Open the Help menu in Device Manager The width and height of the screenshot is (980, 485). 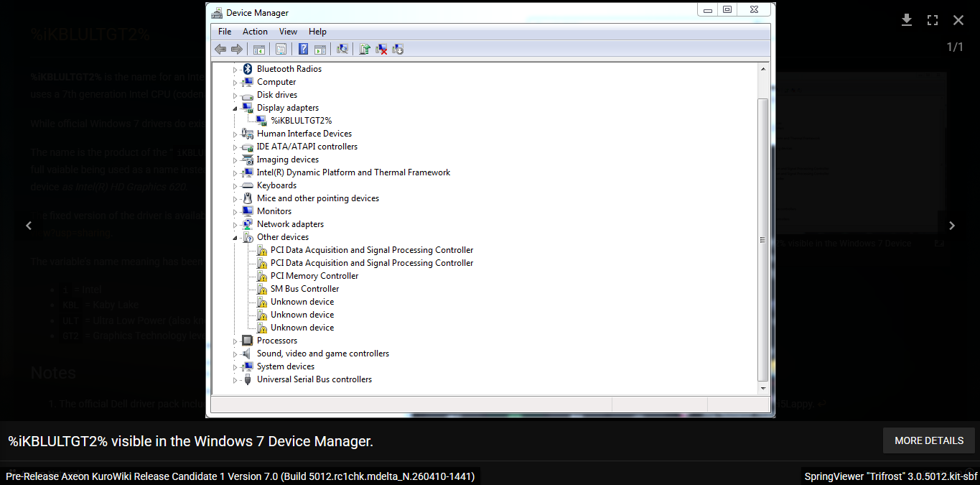tap(317, 32)
